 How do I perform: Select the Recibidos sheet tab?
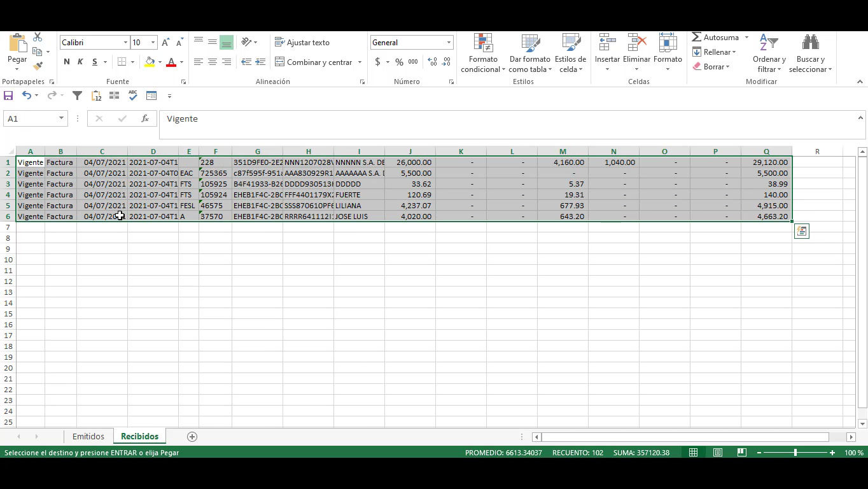pos(139,436)
